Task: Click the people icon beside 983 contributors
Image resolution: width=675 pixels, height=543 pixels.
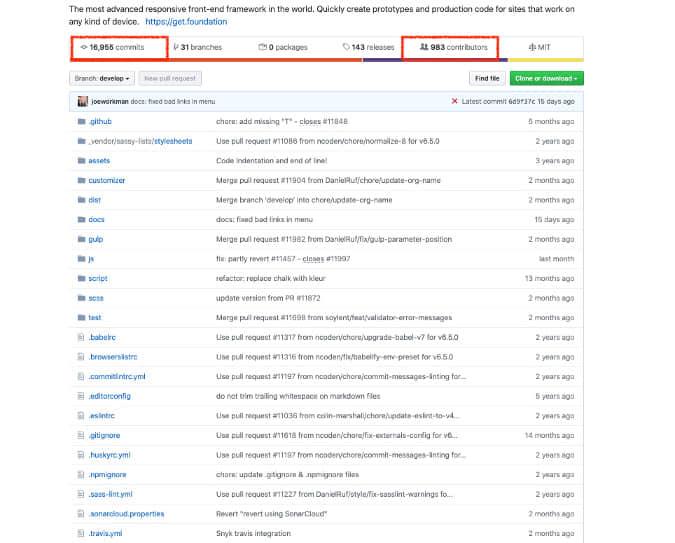Action: [x=423, y=47]
